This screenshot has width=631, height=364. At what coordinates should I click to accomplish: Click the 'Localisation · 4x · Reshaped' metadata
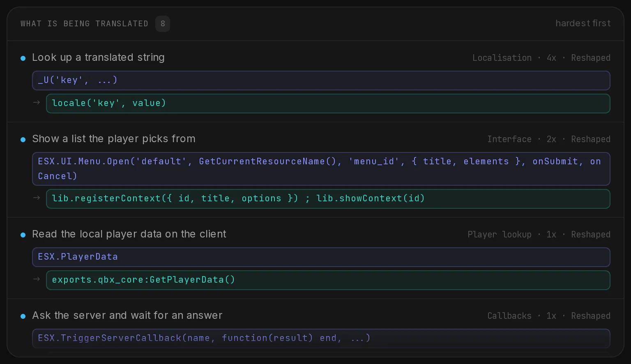tap(541, 58)
